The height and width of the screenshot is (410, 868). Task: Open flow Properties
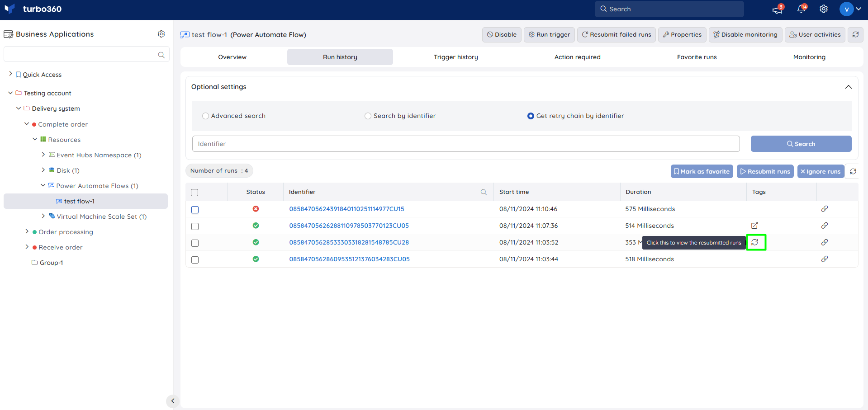click(682, 35)
